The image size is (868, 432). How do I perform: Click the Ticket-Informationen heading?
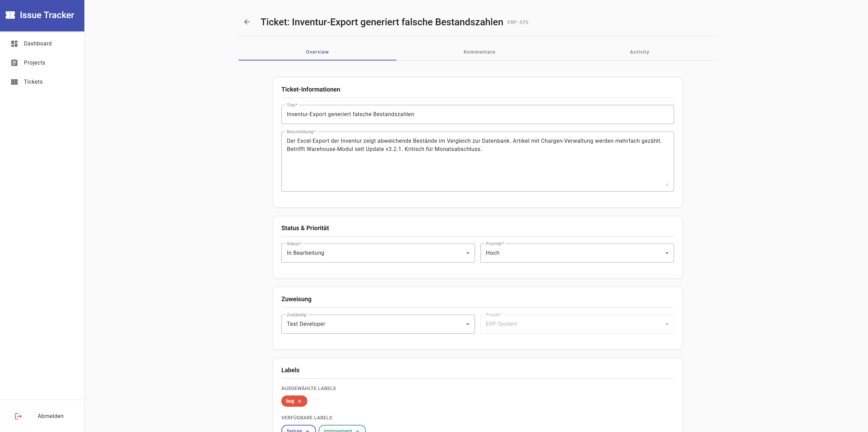click(x=310, y=89)
